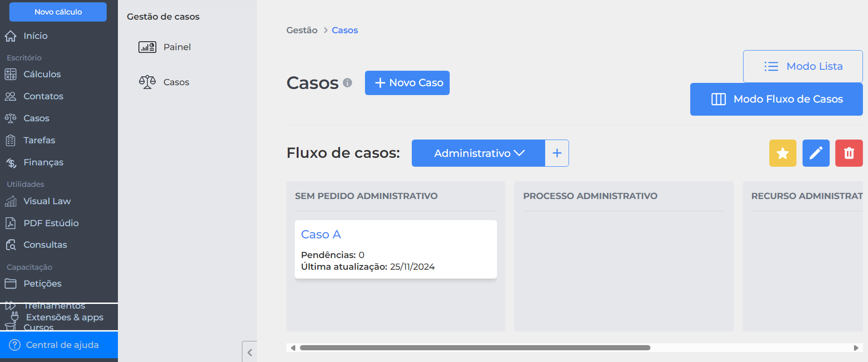868x362 pixels.
Task: Mark flow as favorite with star
Action: point(783,153)
